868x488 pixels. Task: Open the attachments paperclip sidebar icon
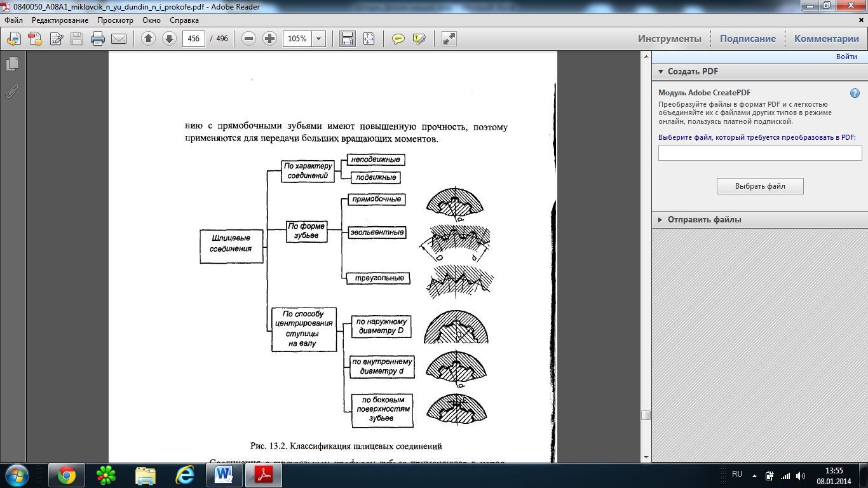pyautogui.click(x=12, y=91)
